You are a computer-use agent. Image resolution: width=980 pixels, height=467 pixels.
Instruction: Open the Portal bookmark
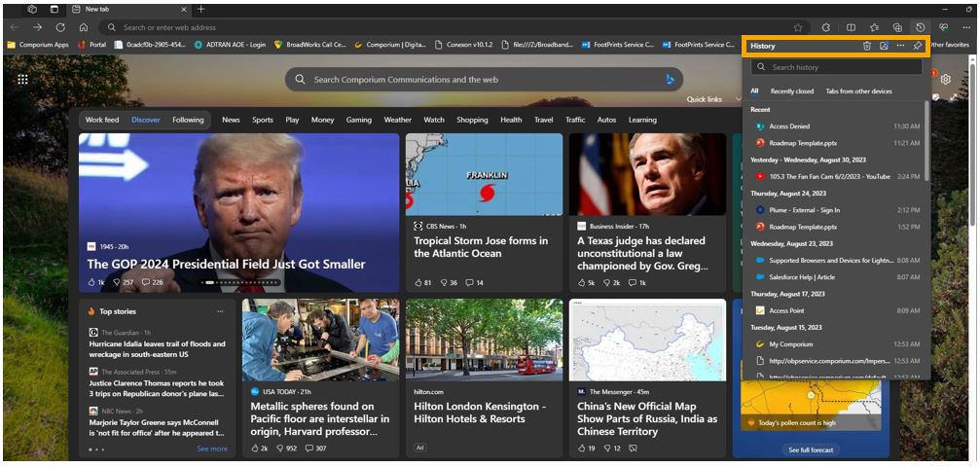tap(91, 45)
